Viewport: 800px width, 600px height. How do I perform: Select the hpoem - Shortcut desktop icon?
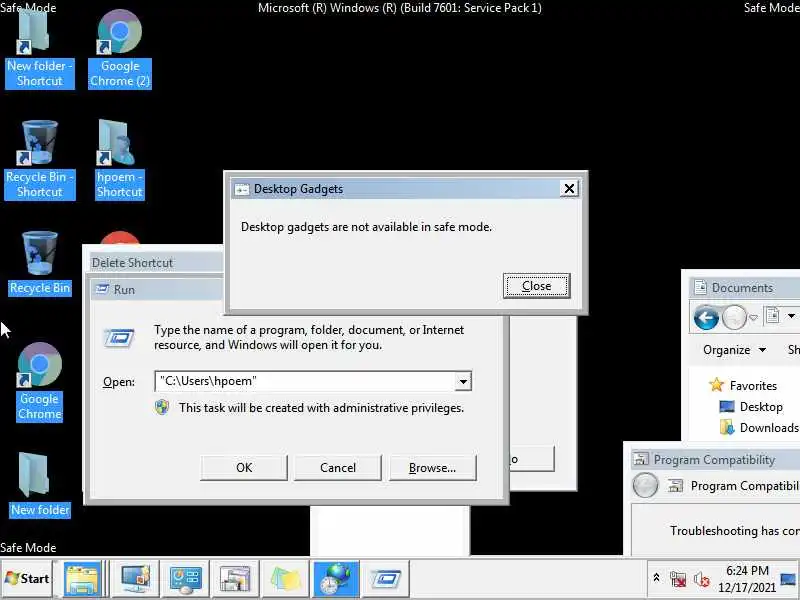(119, 159)
